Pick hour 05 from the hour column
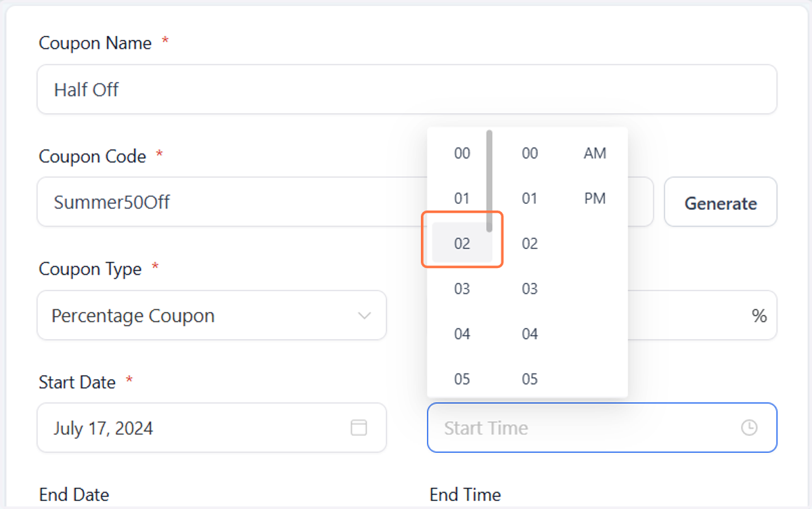812x509 pixels. [x=462, y=378]
